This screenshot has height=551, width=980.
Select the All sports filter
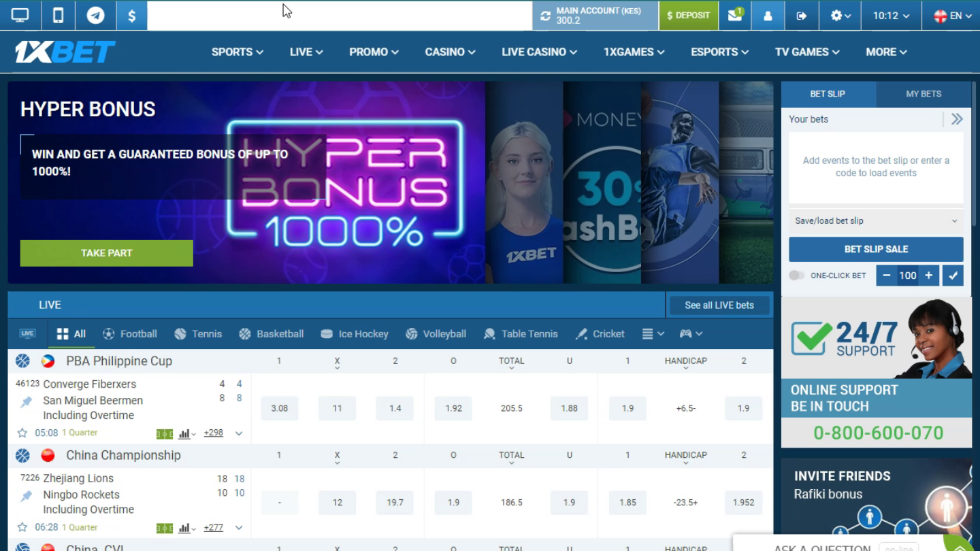pos(71,334)
